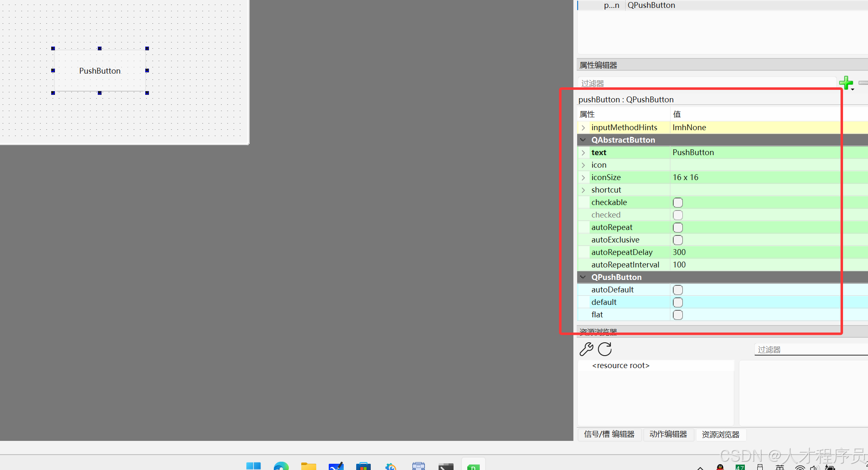The height and width of the screenshot is (470, 868).
Task: Switch to the 动作编辑器 tab
Action: tap(668, 434)
